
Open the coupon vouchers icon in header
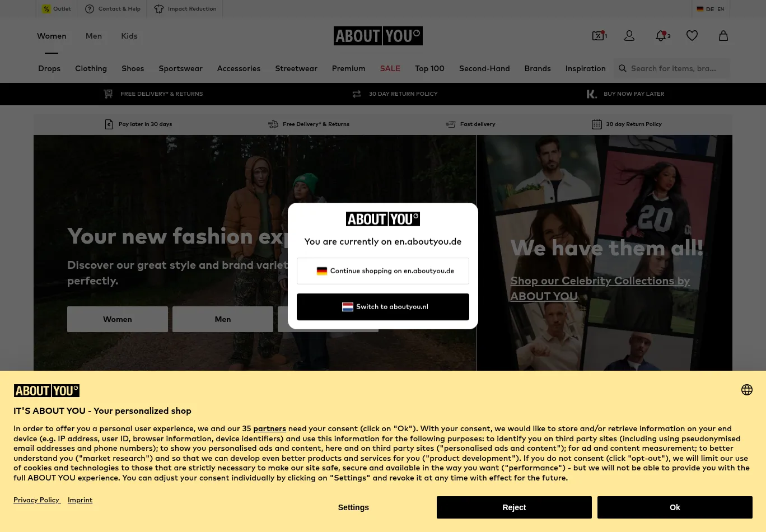[599, 36]
